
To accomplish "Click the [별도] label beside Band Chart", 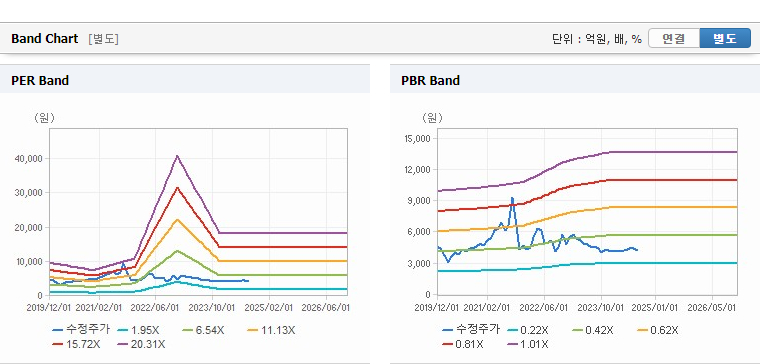I will (x=103, y=39).
